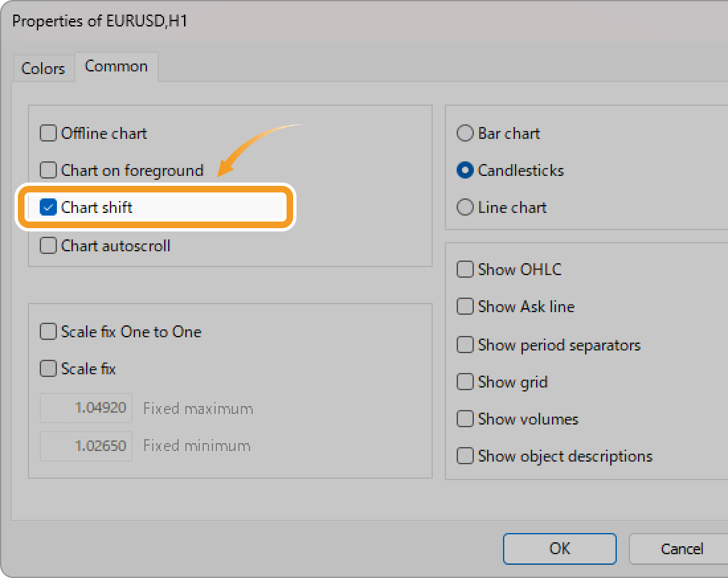Enable the Offline chart option

click(48, 133)
